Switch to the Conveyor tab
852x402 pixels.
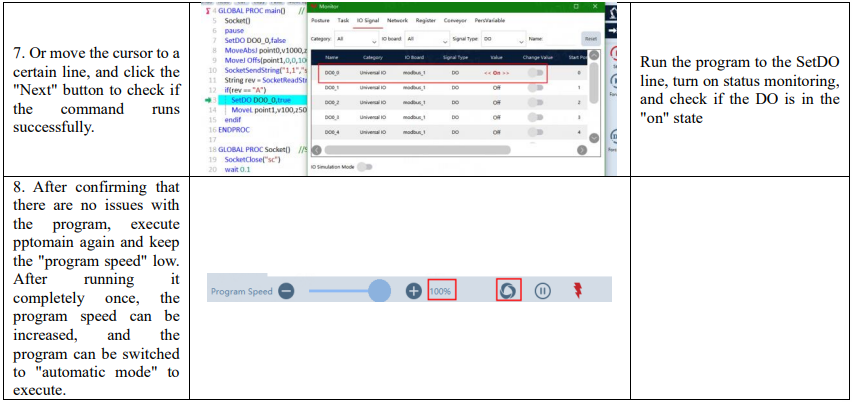pyautogui.click(x=456, y=20)
